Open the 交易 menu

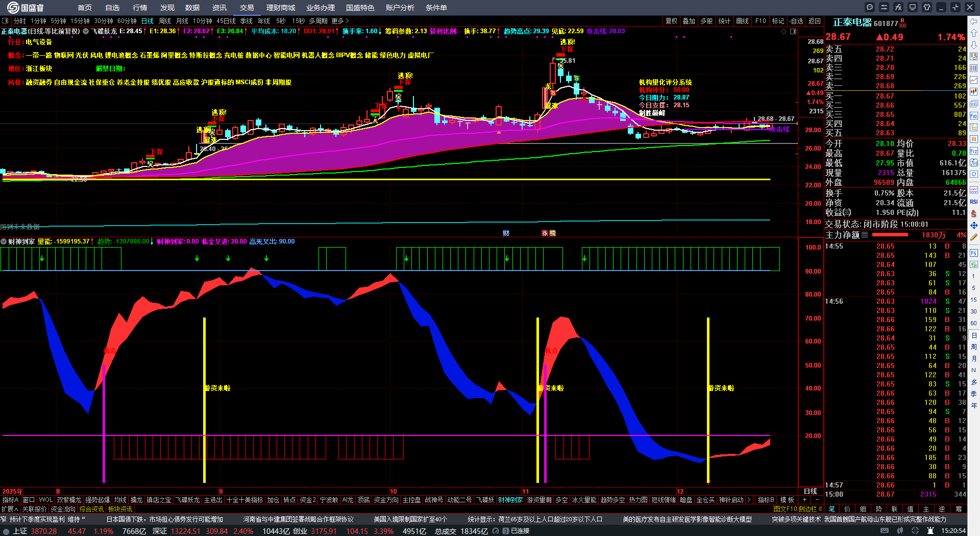coord(247,8)
